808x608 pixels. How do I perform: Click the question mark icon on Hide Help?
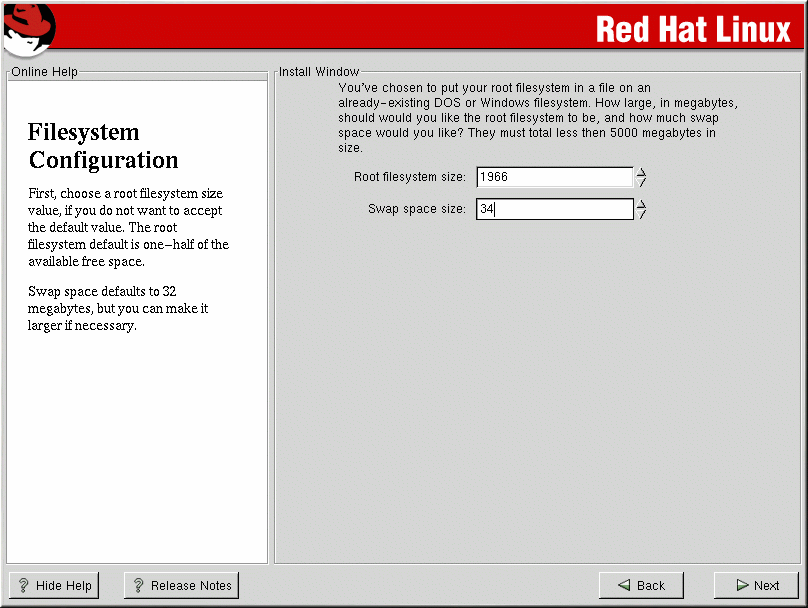[x=24, y=586]
